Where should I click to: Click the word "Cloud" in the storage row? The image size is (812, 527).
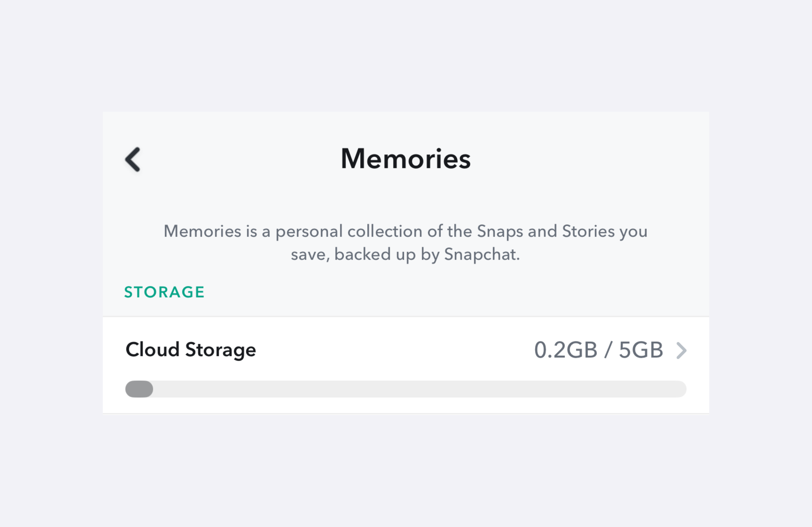153,350
